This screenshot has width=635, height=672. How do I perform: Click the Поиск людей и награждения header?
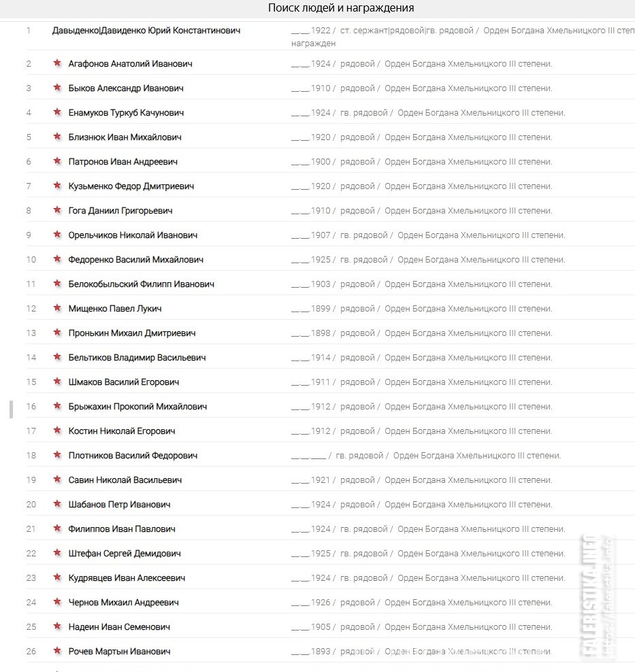[x=341, y=7]
